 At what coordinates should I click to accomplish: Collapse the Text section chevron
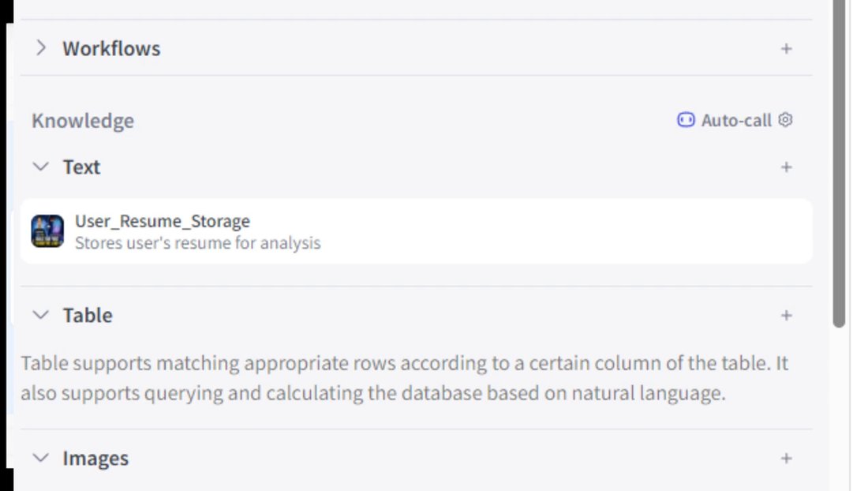coord(40,167)
